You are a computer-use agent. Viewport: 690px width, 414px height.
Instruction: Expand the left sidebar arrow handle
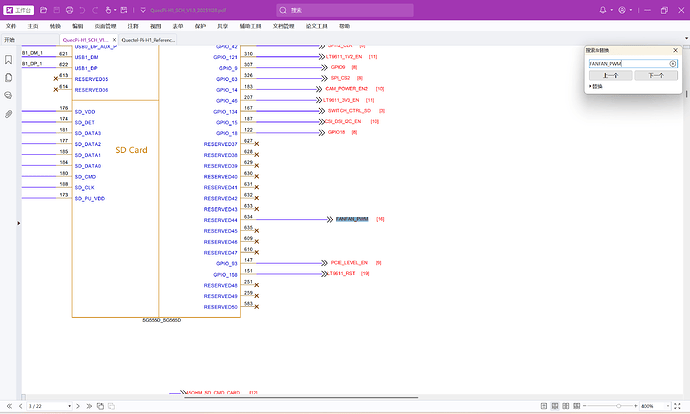point(18,223)
